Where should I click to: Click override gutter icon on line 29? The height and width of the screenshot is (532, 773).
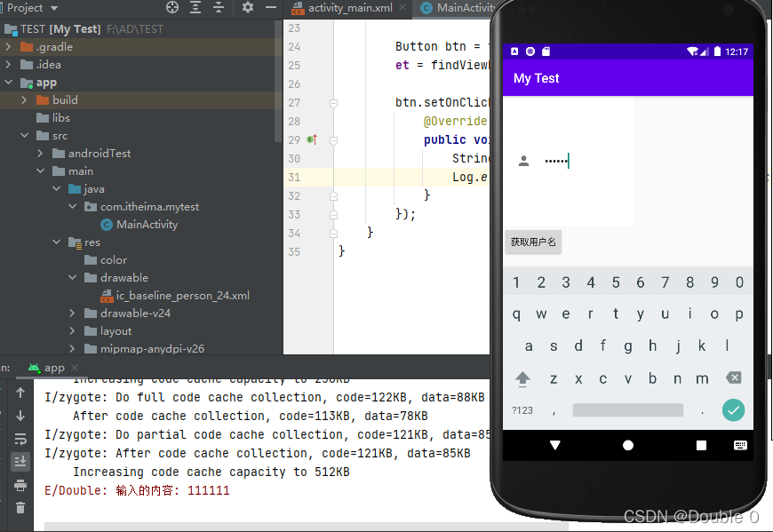pyautogui.click(x=312, y=140)
